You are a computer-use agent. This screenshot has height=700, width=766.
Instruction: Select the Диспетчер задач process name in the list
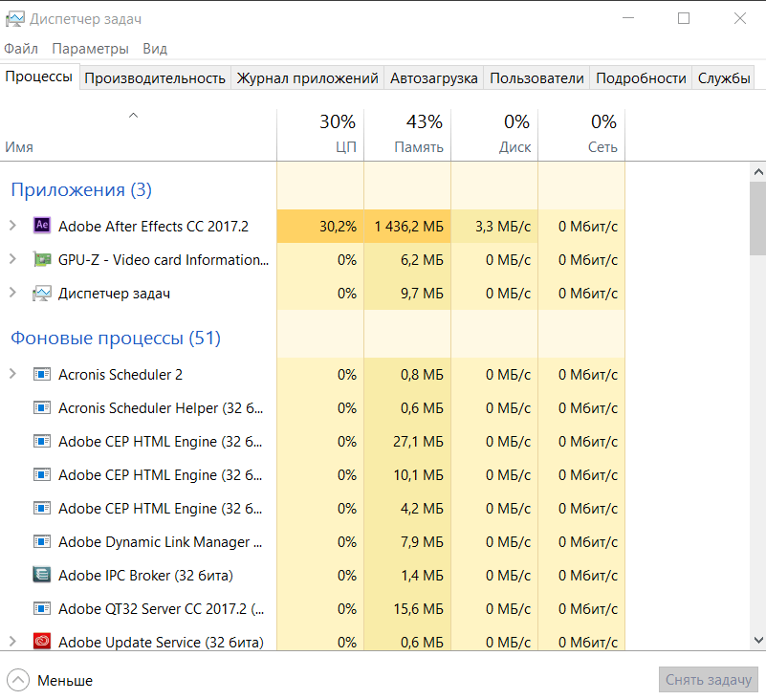pyautogui.click(x=115, y=294)
